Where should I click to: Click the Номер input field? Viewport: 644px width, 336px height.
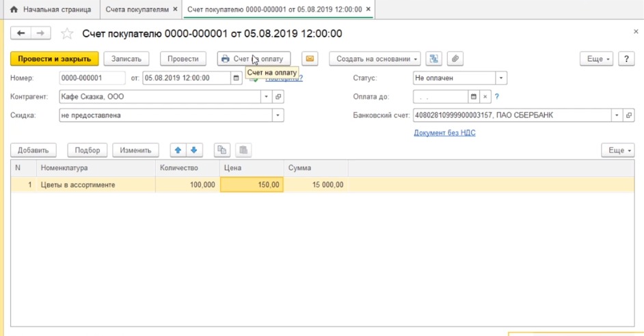[x=92, y=78]
